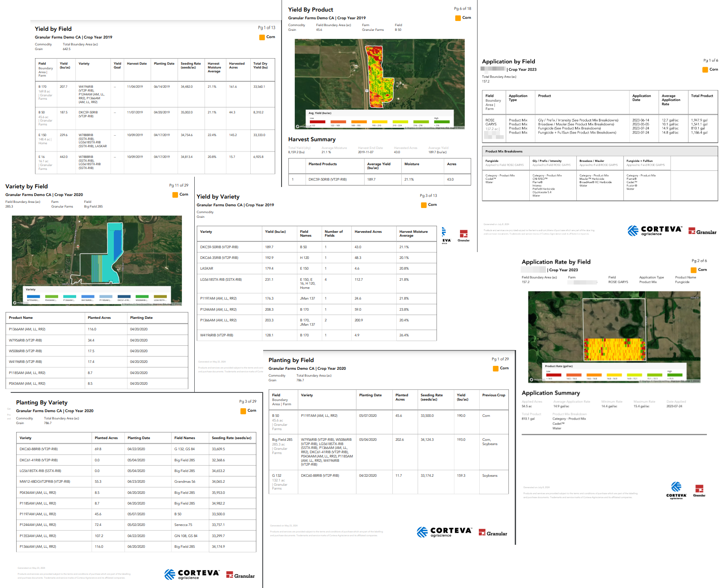This screenshot has height=588, width=724.
Task: Click the Corteva logo on Planting By Variety page
Action: 192,574
